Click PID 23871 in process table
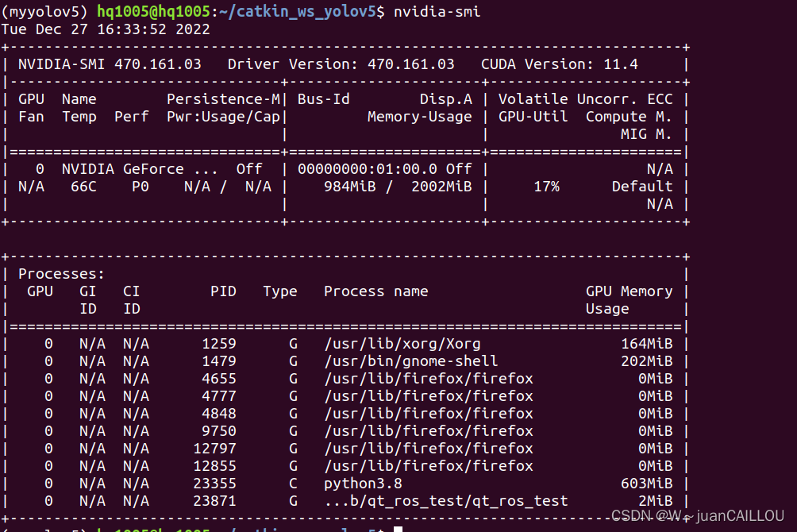Screen dimensions: 797x532 pyautogui.click(x=214, y=501)
